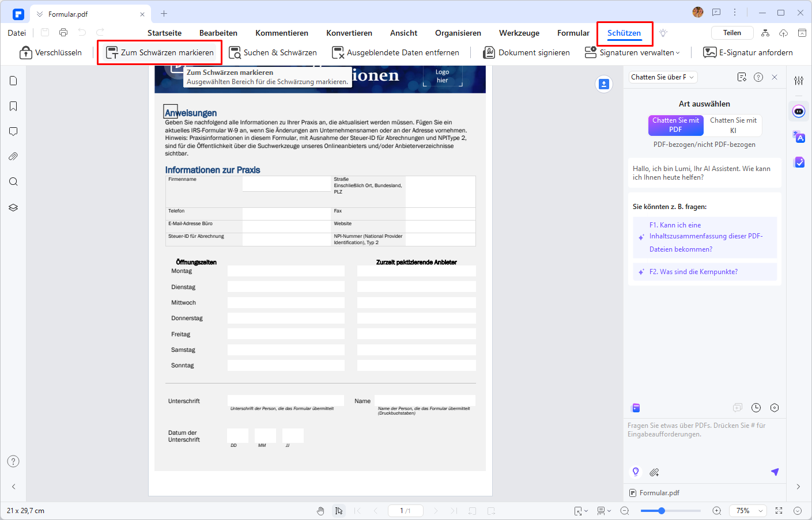
Task: Click the prompt lightbulb icon
Action: [x=636, y=472]
